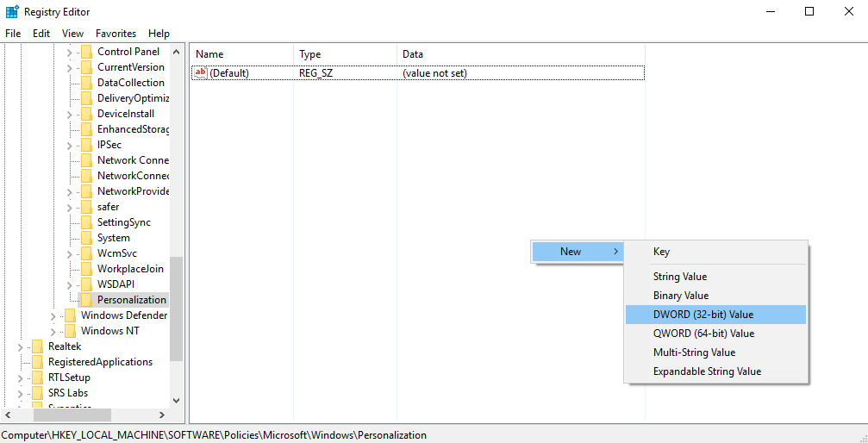Open the Edit menu
This screenshot has height=443, width=868.
pyautogui.click(x=41, y=34)
